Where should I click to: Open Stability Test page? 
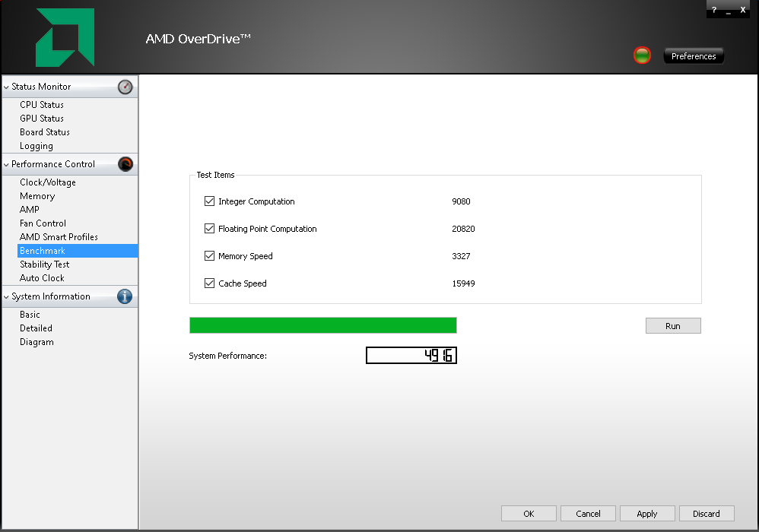point(45,264)
